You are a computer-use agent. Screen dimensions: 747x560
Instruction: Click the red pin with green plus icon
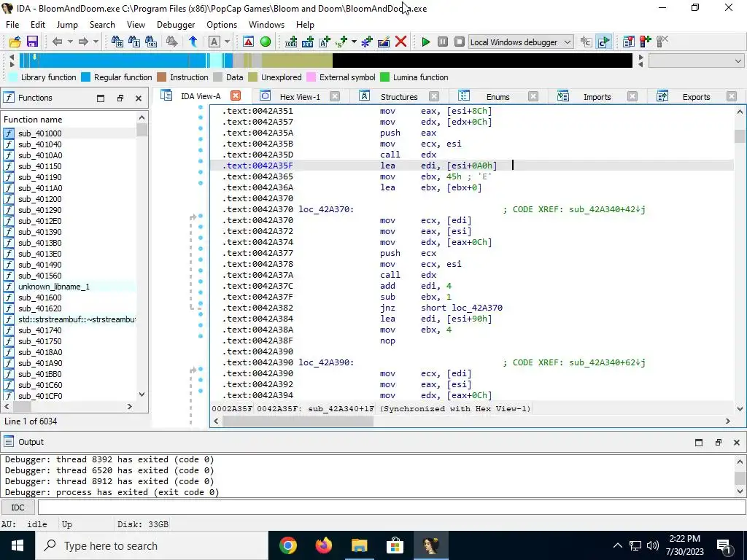coord(646,42)
